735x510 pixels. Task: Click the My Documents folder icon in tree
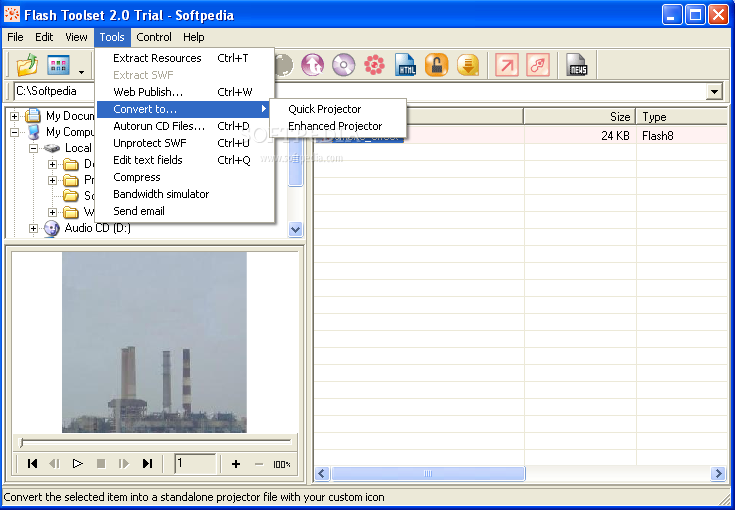click(x=33, y=115)
